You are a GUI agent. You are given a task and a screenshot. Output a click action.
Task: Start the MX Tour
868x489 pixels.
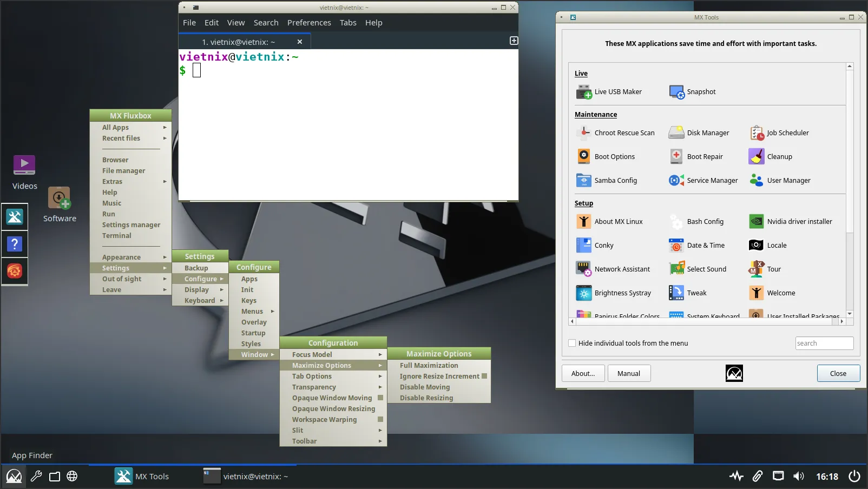[765, 269]
